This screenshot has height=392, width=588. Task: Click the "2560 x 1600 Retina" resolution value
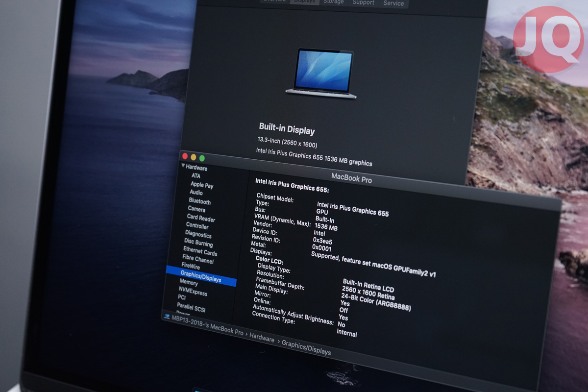pos(368,294)
